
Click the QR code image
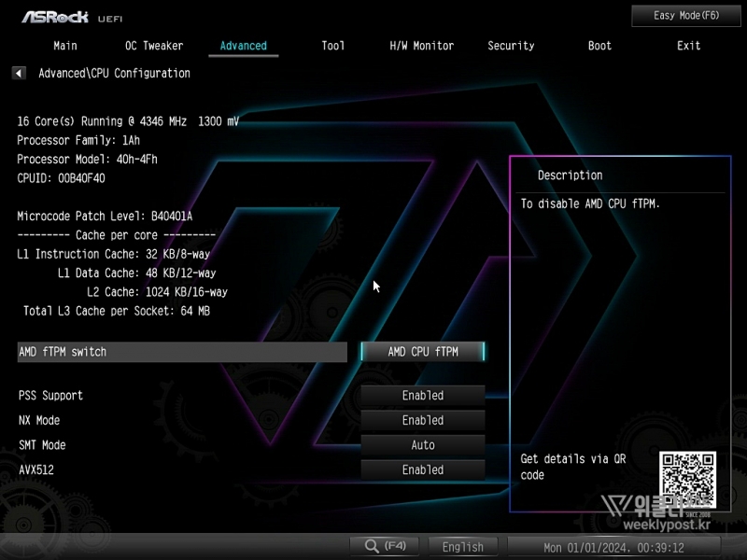click(x=687, y=479)
